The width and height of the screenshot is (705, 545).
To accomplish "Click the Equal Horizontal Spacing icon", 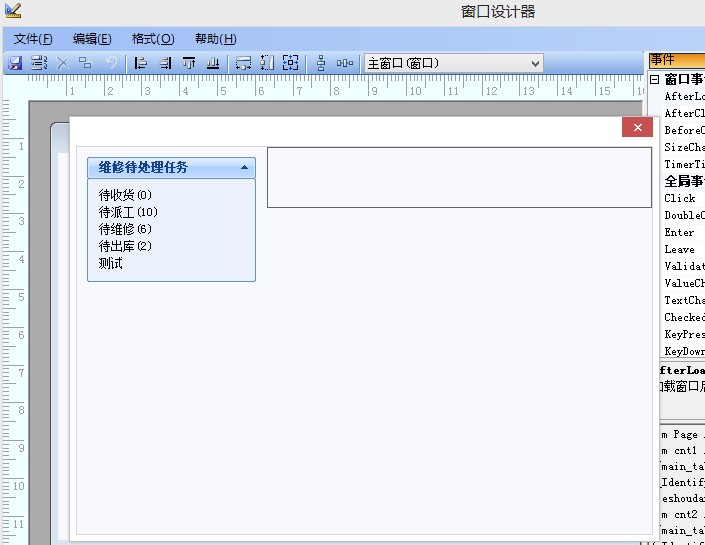I will click(345, 63).
